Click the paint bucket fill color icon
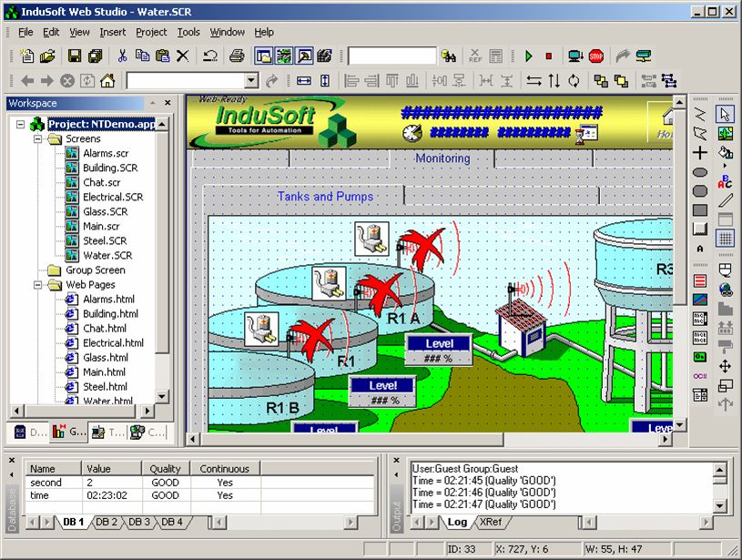The image size is (742, 560). [725, 152]
